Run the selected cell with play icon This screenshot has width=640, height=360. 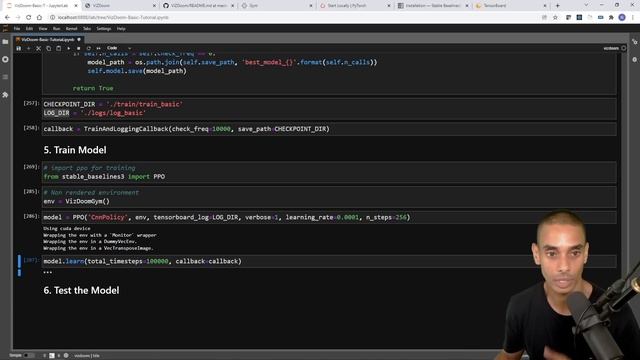tap(69, 48)
